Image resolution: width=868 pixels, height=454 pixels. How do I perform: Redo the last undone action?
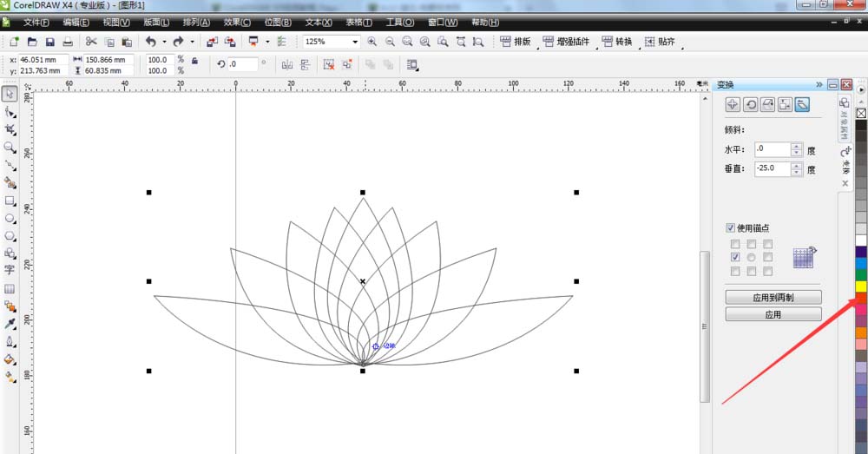178,42
